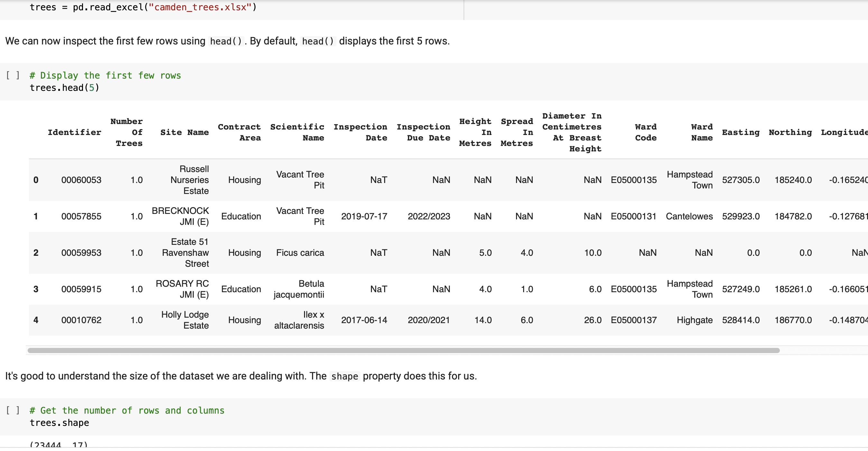This screenshot has width=868, height=451.
Task: Select row index 4 in the table
Action: [36, 320]
